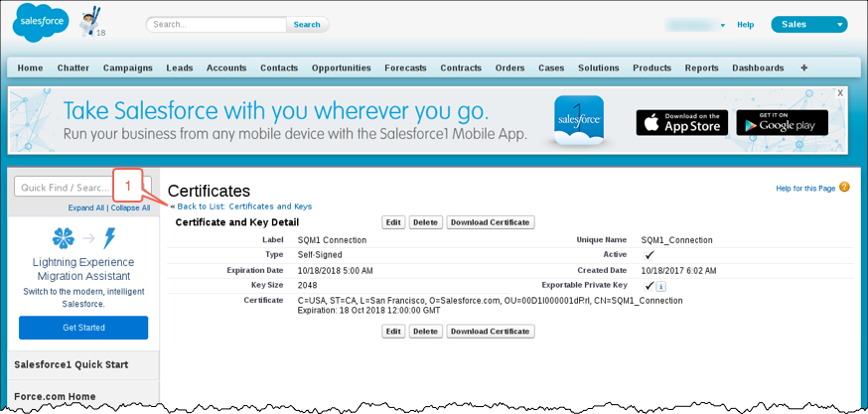Click the bottom Delete button
868x414 pixels.
click(x=425, y=332)
